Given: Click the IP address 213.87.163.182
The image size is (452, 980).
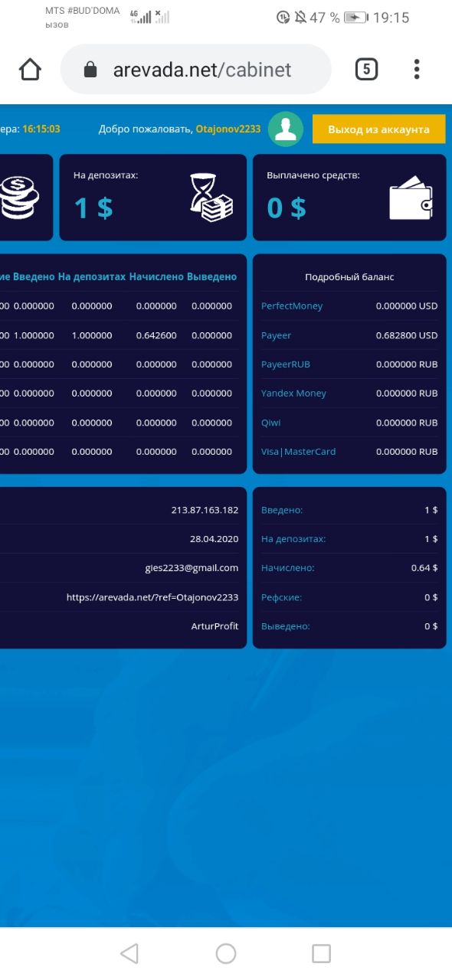Looking at the screenshot, I should point(205,510).
